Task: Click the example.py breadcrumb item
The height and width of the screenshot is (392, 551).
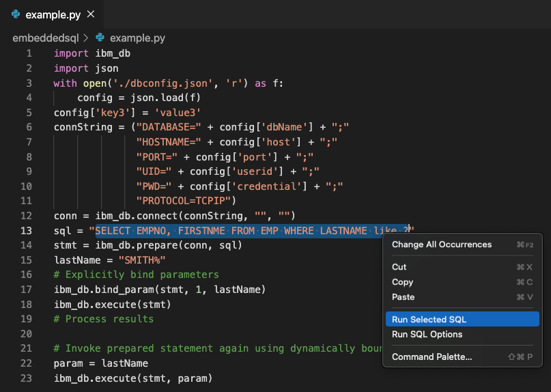Action: pos(137,38)
